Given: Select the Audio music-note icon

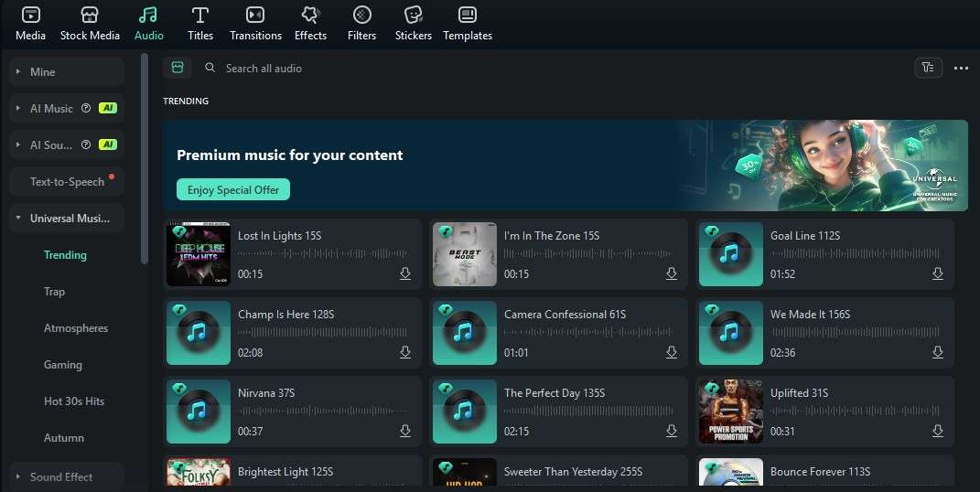Looking at the screenshot, I should point(149,15).
